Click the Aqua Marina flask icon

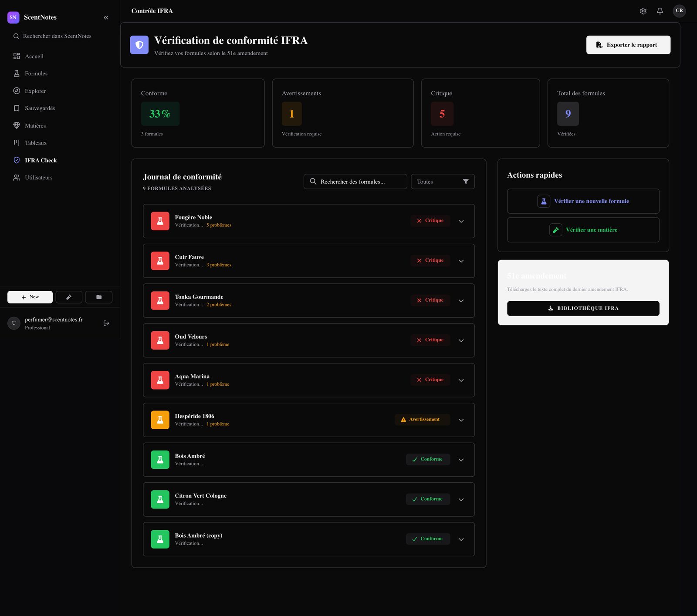[x=160, y=380]
